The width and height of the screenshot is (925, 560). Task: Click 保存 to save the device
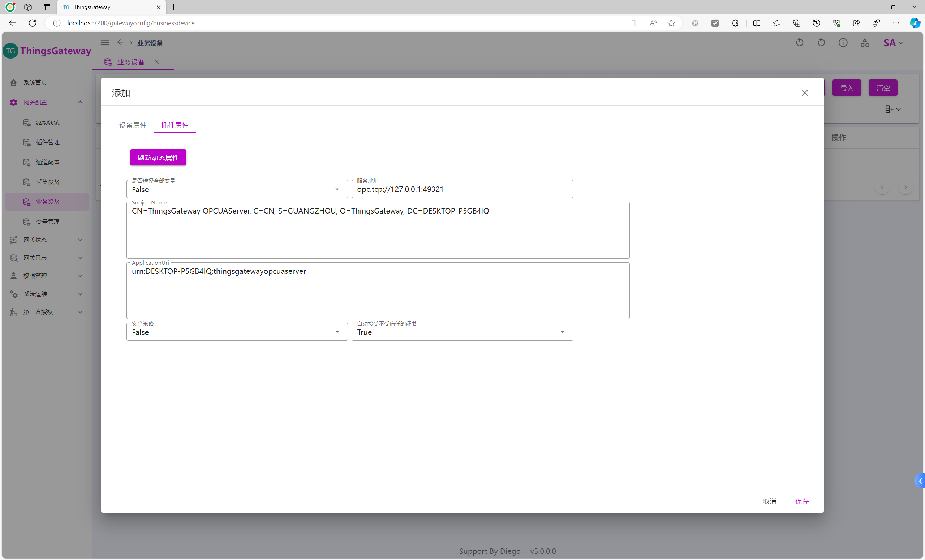[x=802, y=501]
